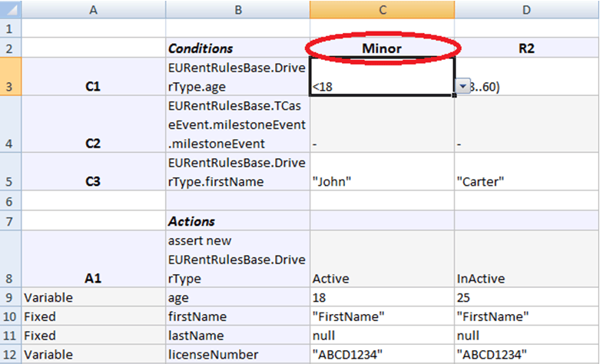Image resolution: width=600 pixels, height=364 pixels.
Task: Select row 8 header
Action: [11, 259]
